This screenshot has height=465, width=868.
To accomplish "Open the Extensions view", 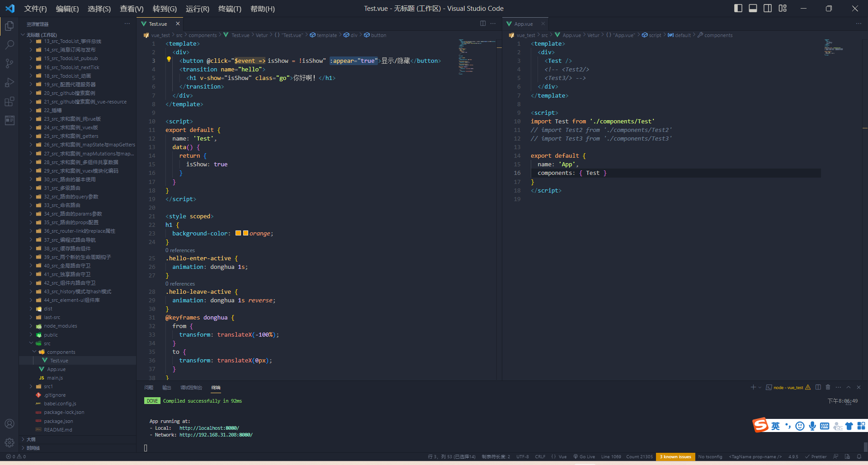I will coord(9,102).
